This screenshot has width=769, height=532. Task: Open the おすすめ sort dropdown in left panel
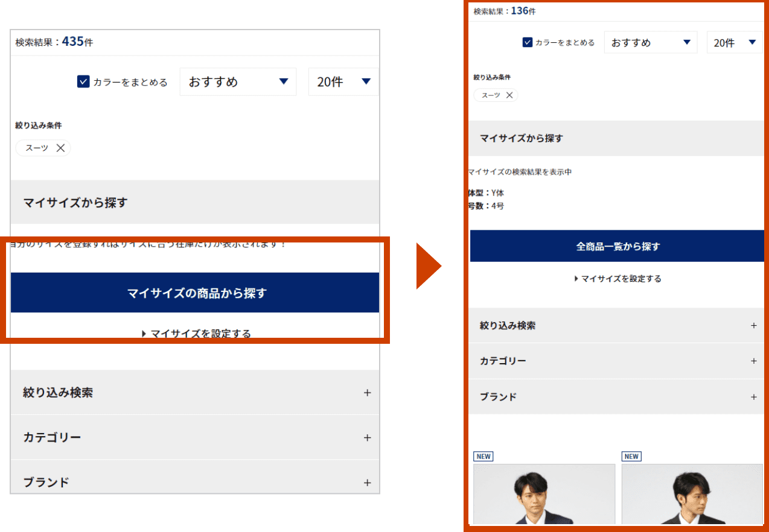coord(238,82)
